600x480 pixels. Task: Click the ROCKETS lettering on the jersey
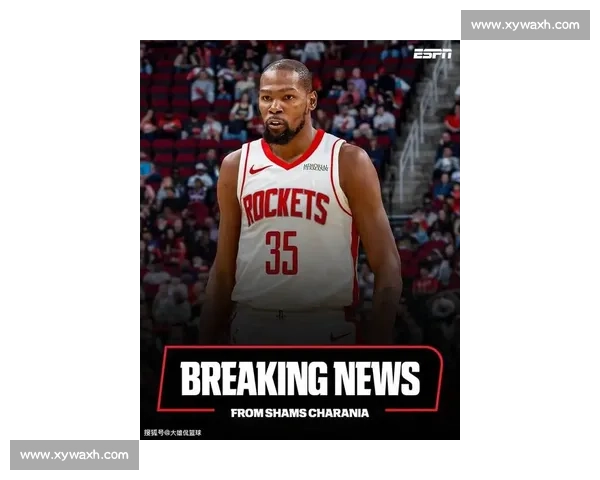[x=285, y=206]
